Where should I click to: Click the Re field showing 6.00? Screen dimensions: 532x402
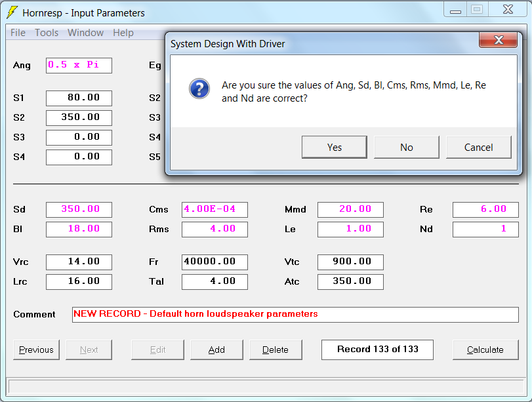click(485, 210)
